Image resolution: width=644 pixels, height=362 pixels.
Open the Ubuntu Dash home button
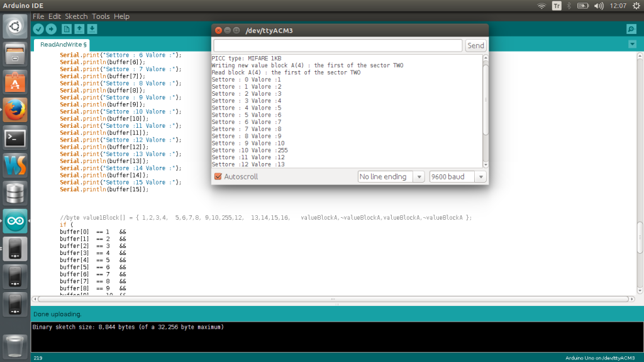click(x=15, y=26)
